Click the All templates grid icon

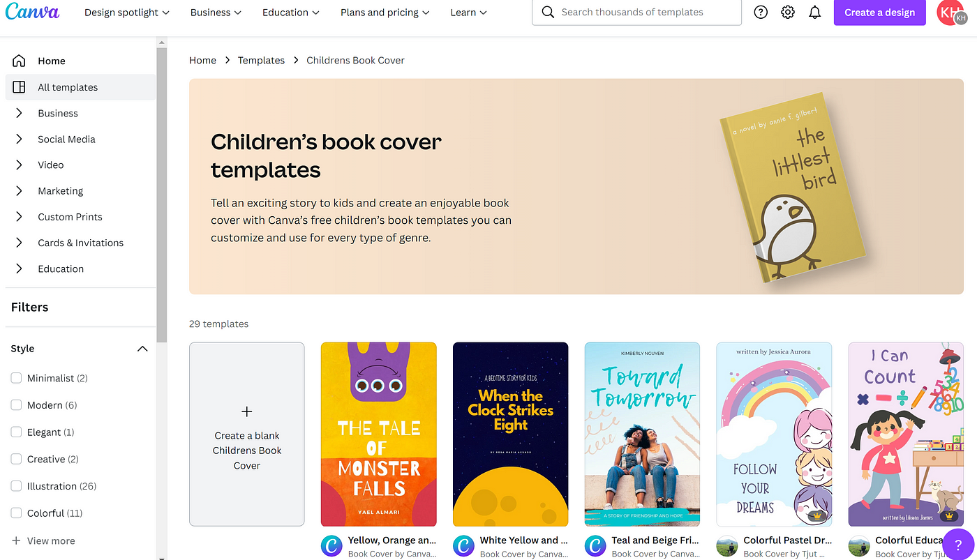(x=20, y=87)
